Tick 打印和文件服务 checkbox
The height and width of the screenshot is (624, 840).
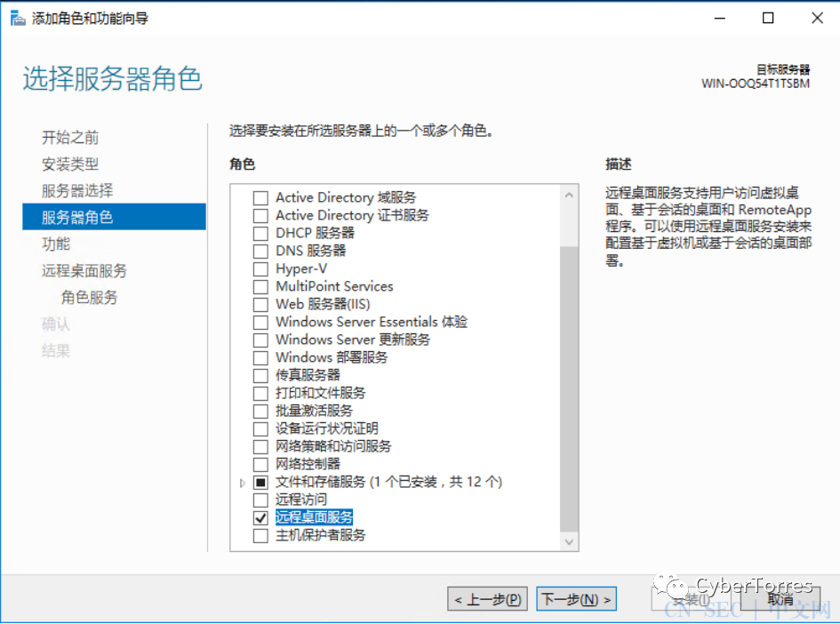click(261, 394)
